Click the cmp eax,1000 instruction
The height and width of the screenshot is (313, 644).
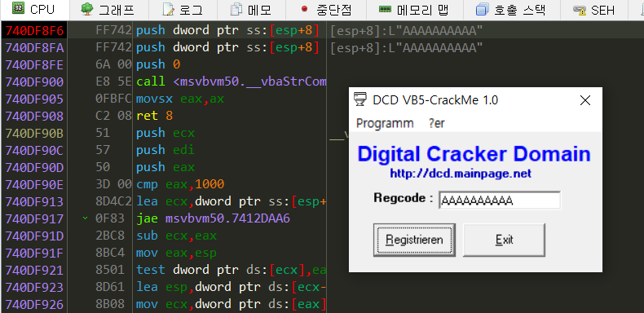(180, 184)
